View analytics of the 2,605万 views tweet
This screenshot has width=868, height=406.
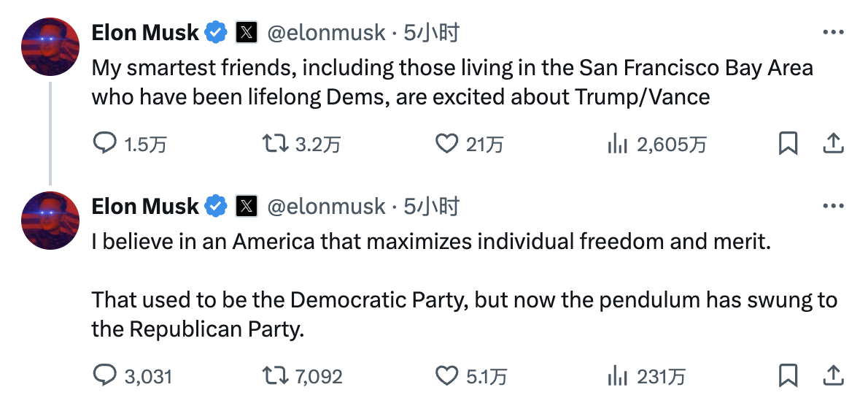click(x=617, y=145)
